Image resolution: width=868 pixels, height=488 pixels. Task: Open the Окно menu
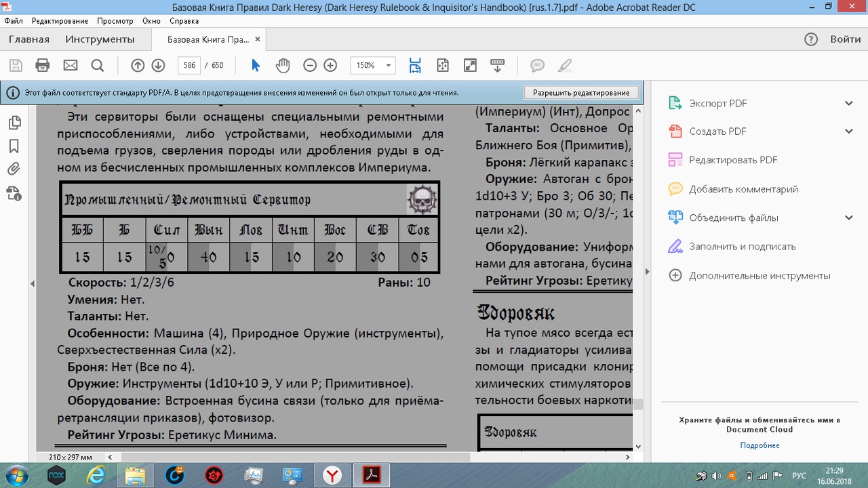[151, 21]
